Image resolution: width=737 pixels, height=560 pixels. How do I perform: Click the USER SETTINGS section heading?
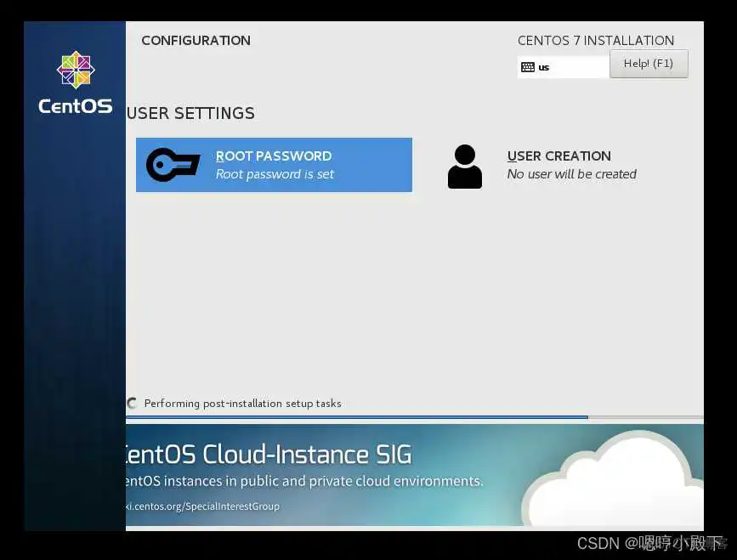pos(190,113)
